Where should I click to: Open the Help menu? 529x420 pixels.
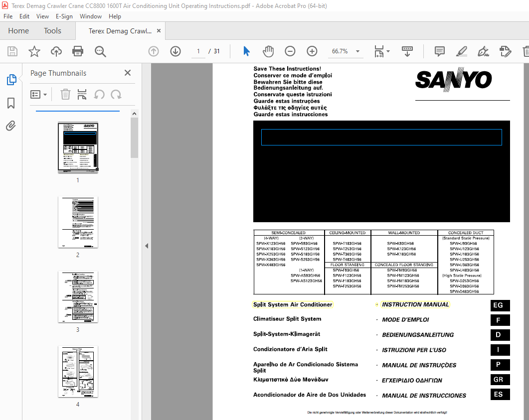(x=115, y=16)
